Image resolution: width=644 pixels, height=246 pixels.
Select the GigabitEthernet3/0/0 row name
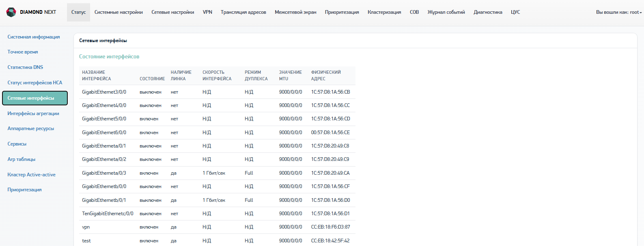coord(104,92)
